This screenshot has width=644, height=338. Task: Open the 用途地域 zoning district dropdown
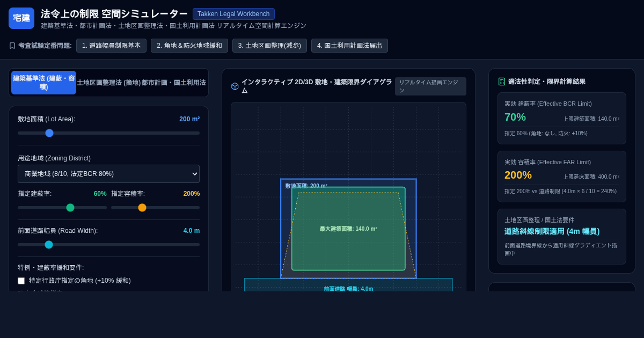coord(108,174)
